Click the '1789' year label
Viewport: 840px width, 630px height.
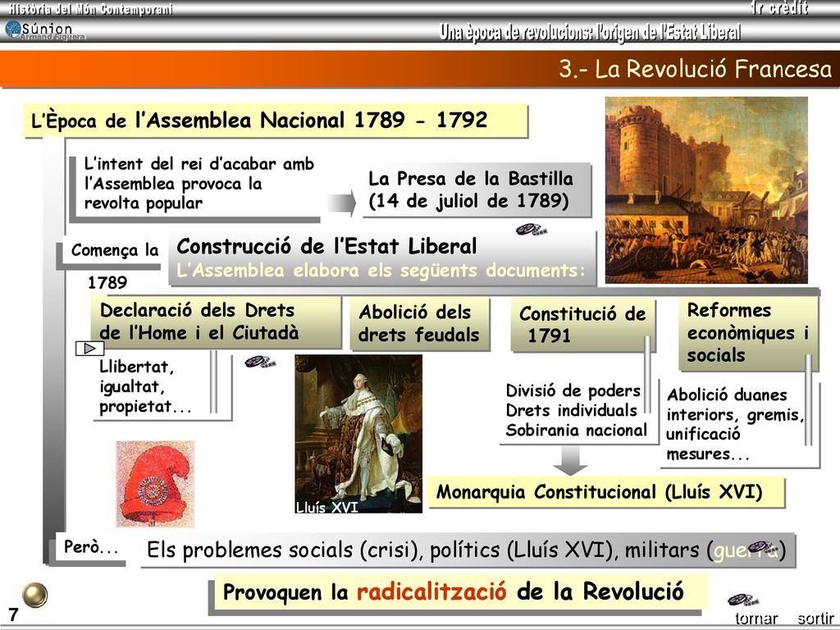[107, 282]
